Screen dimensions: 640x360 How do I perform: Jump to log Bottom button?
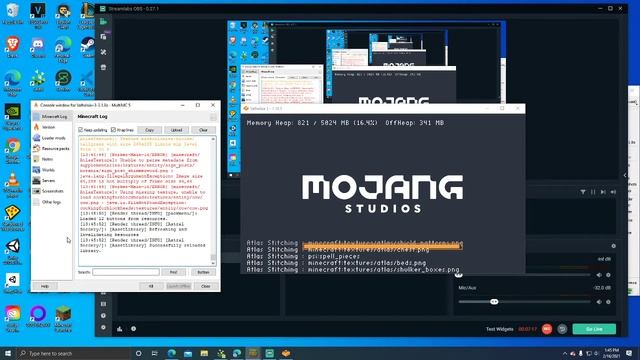tap(203, 272)
